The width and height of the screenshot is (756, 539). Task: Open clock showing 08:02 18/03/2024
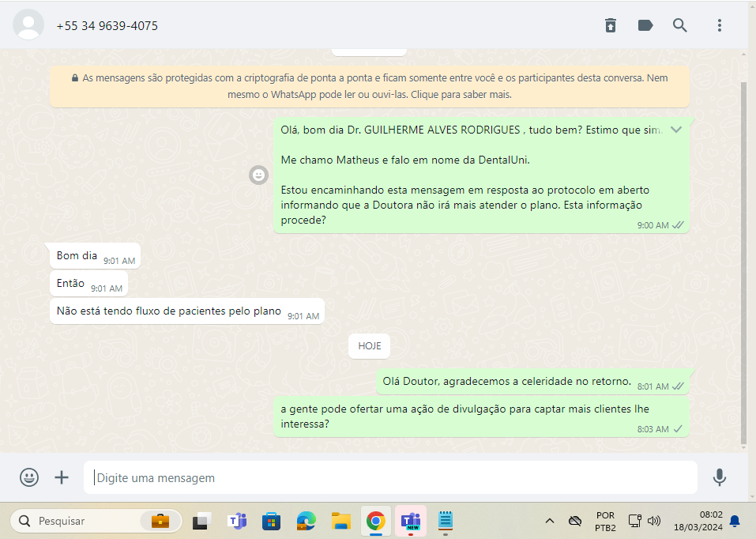coord(698,521)
